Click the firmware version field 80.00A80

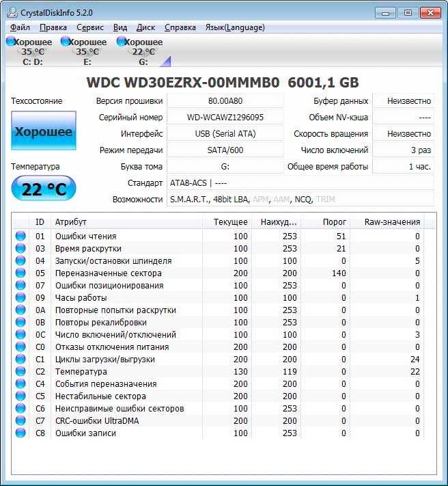pyautogui.click(x=225, y=100)
